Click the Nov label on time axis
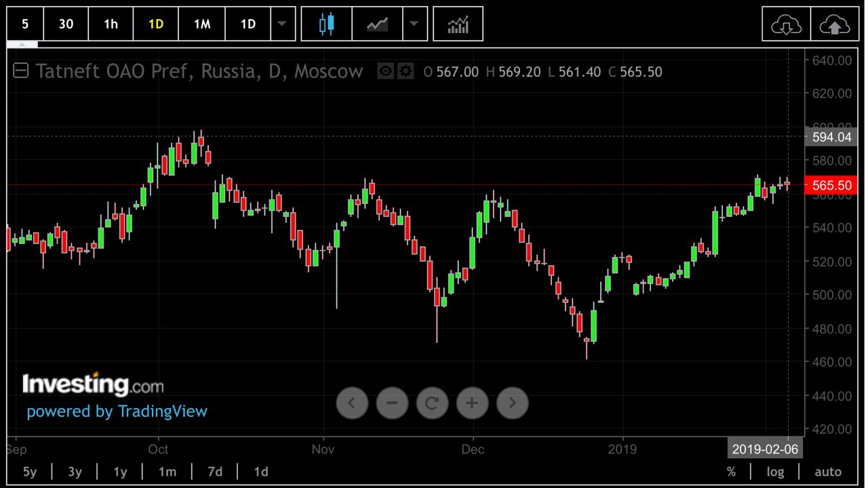This screenshot has width=868, height=488. click(323, 449)
